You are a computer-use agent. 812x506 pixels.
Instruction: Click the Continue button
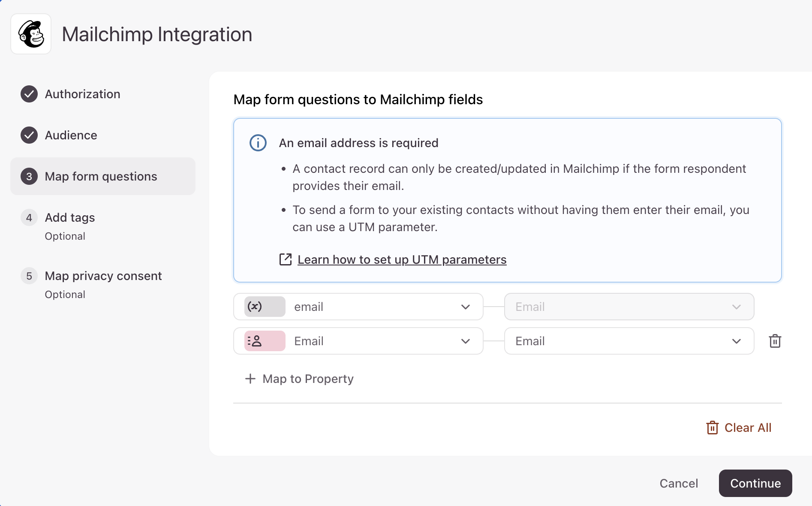pos(755,483)
